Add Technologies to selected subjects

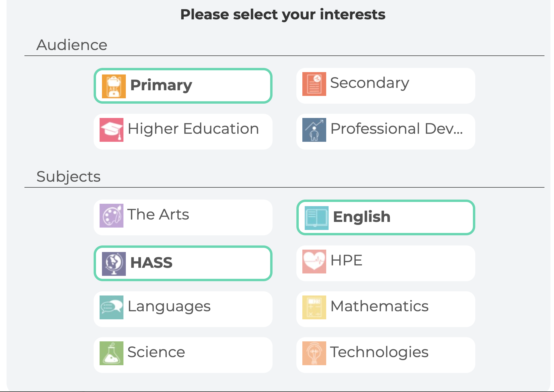(x=386, y=355)
